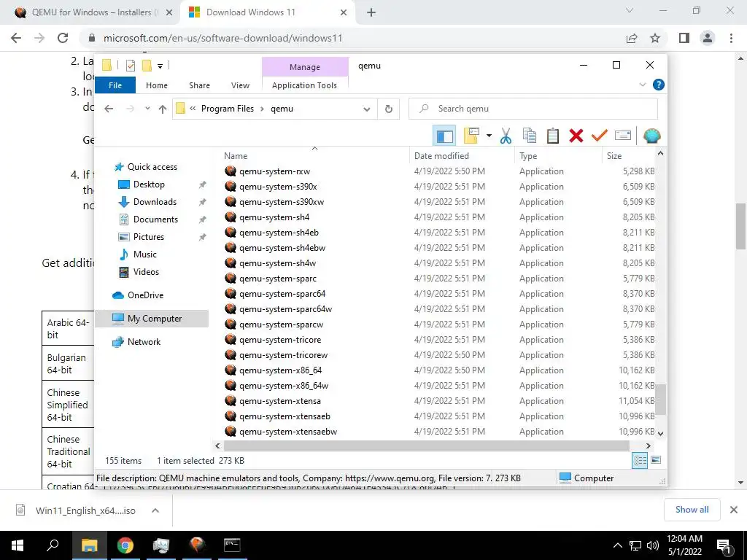Open the Application Tools tab

click(304, 85)
